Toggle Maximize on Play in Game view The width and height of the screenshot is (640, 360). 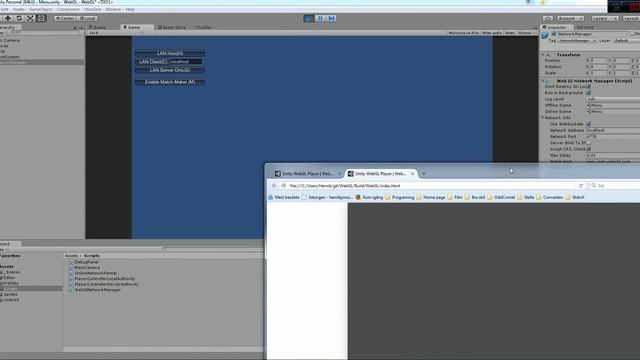click(x=463, y=33)
